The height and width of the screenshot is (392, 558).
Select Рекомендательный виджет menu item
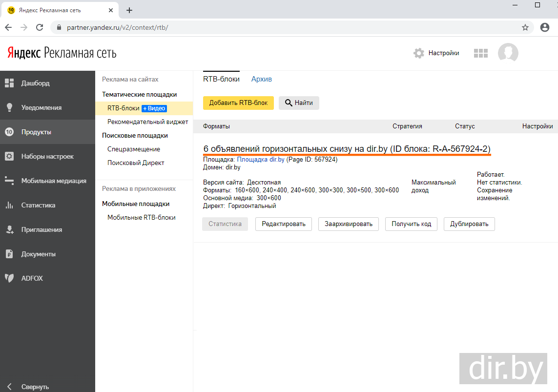147,122
